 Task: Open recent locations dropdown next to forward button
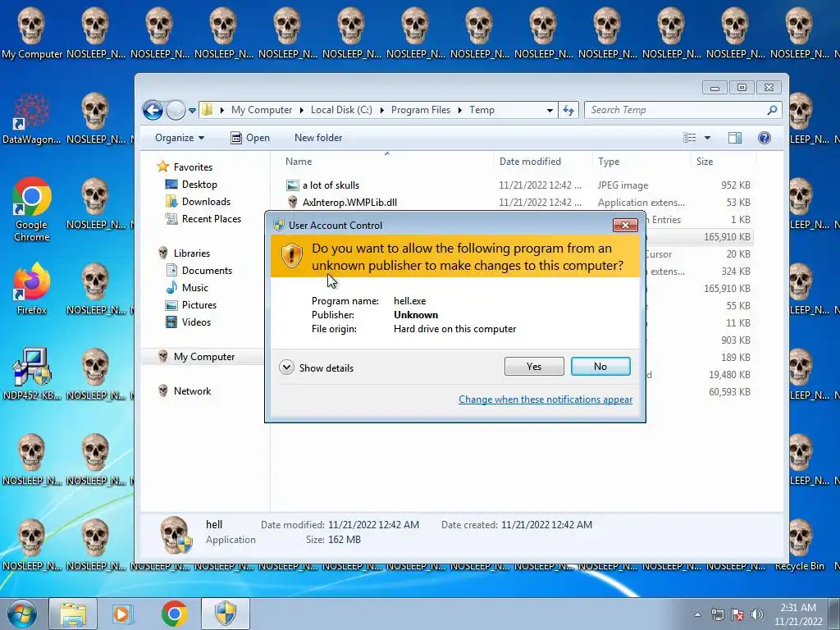[x=192, y=111]
